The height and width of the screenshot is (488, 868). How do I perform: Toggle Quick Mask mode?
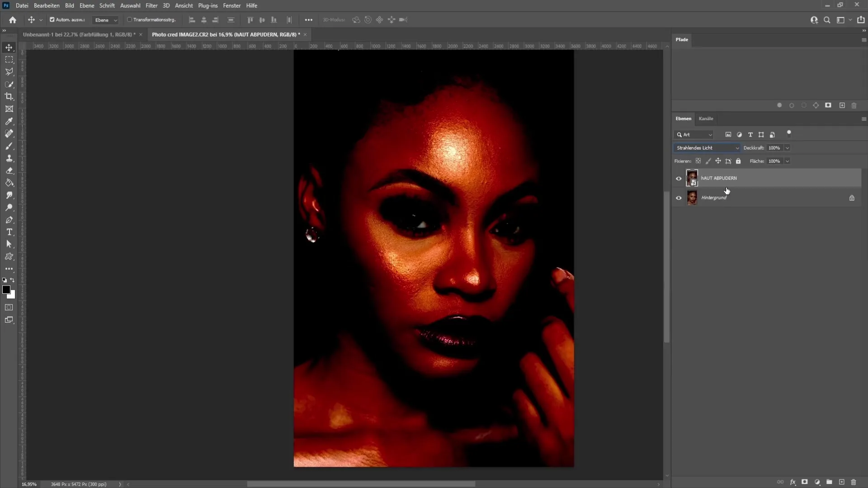click(9, 307)
